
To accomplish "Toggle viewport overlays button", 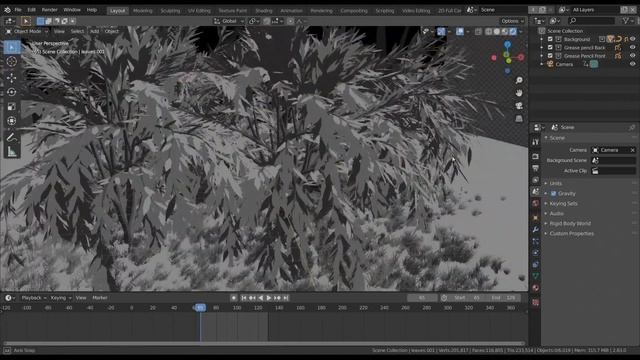I will click(460, 31).
